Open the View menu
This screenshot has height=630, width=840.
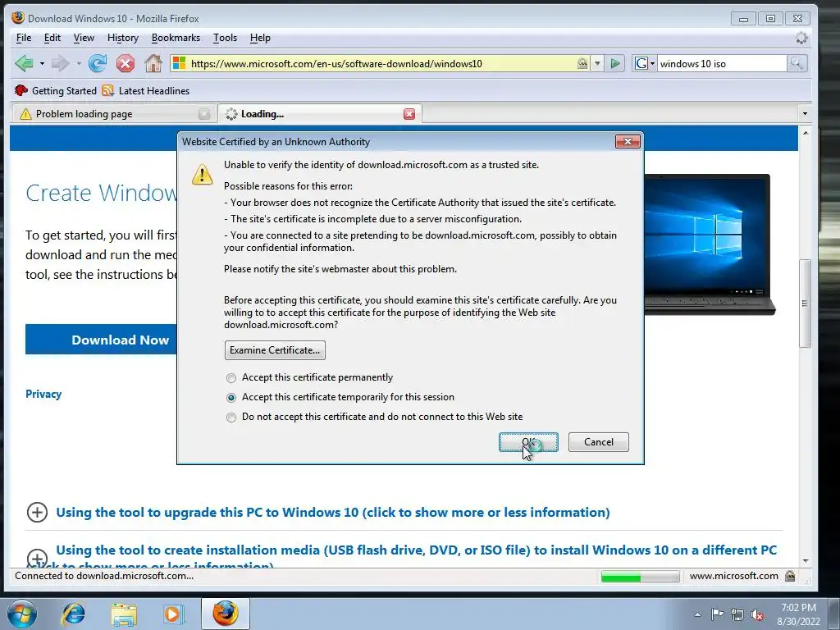click(x=84, y=38)
